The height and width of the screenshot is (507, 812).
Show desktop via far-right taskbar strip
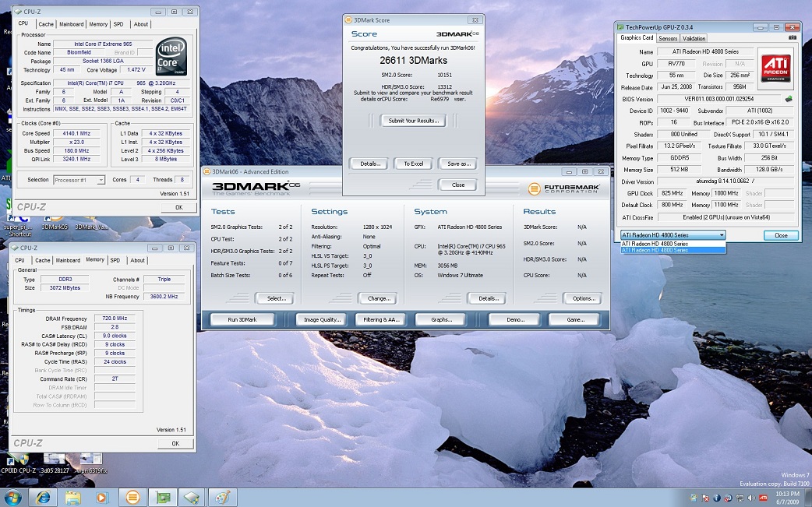808,498
